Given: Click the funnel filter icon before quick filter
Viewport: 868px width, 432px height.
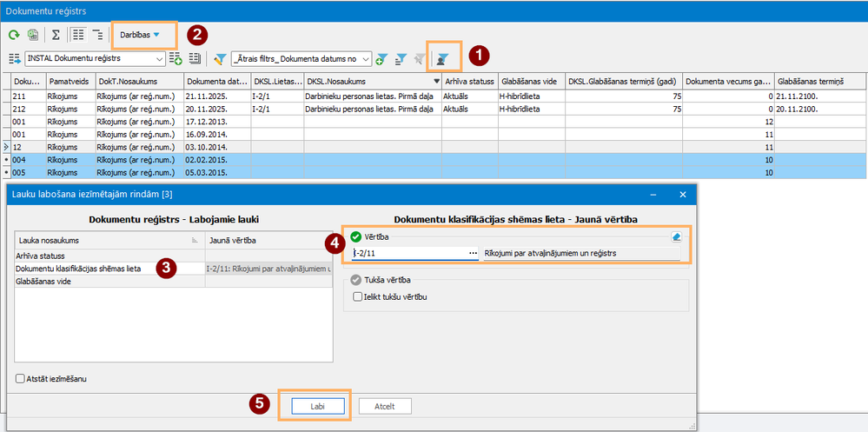Looking at the screenshot, I should point(220,58).
